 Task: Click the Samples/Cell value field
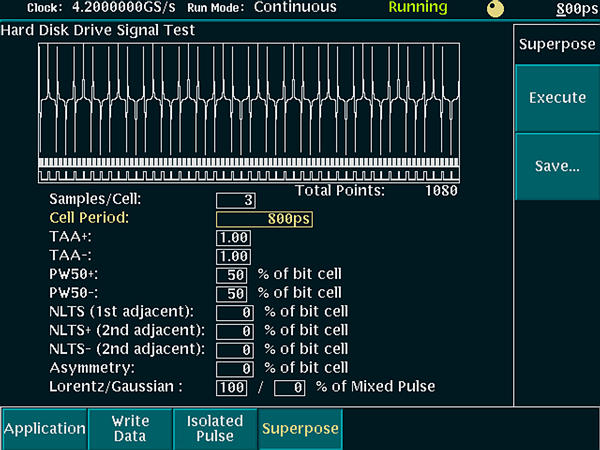235,200
